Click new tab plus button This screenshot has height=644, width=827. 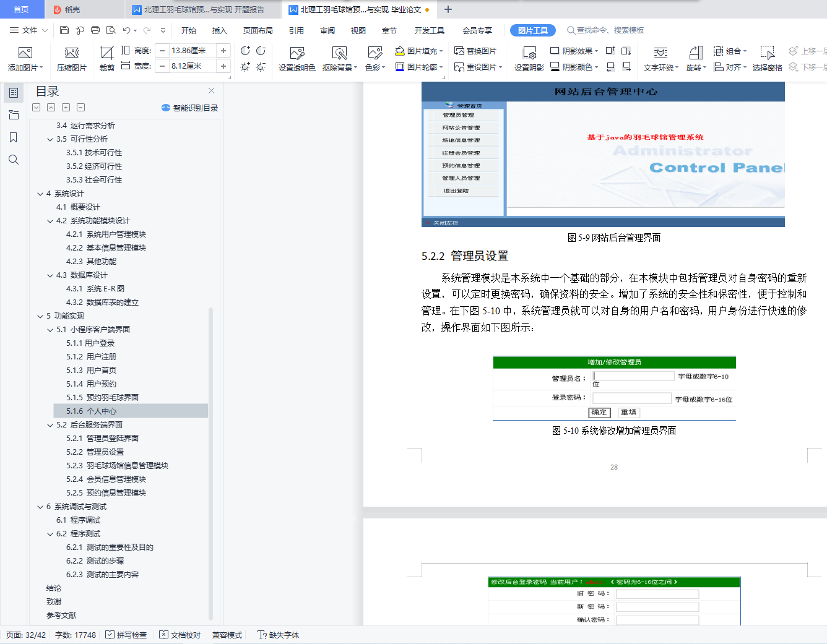448,9
